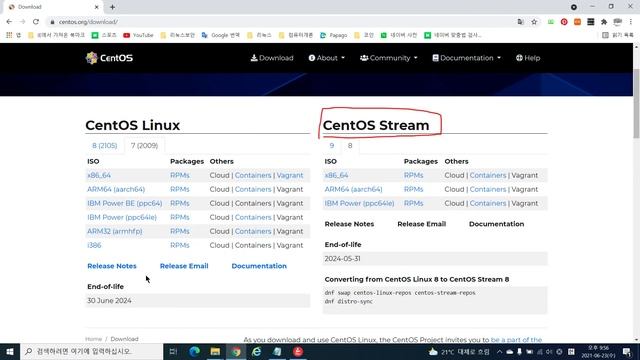Expand the Community dropdown menu

[389, 58]
